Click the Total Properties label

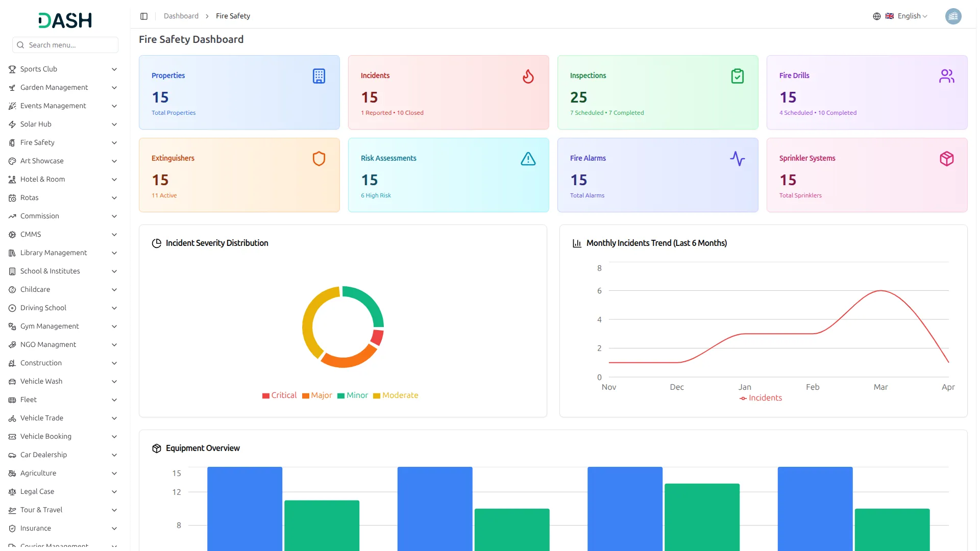(174, 113)
